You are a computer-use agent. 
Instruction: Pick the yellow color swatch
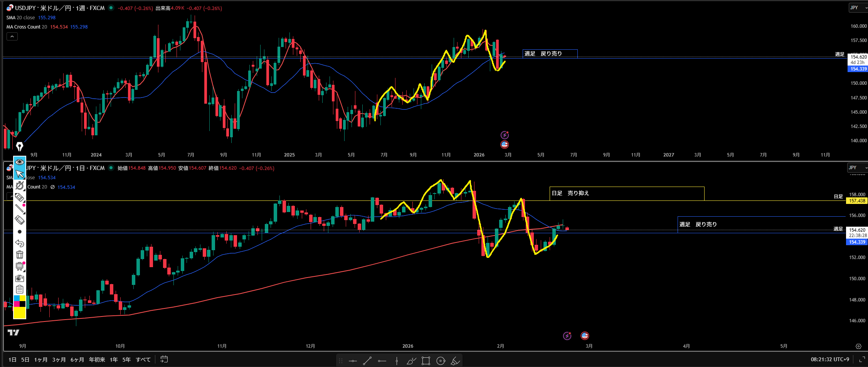coord(20,312)
